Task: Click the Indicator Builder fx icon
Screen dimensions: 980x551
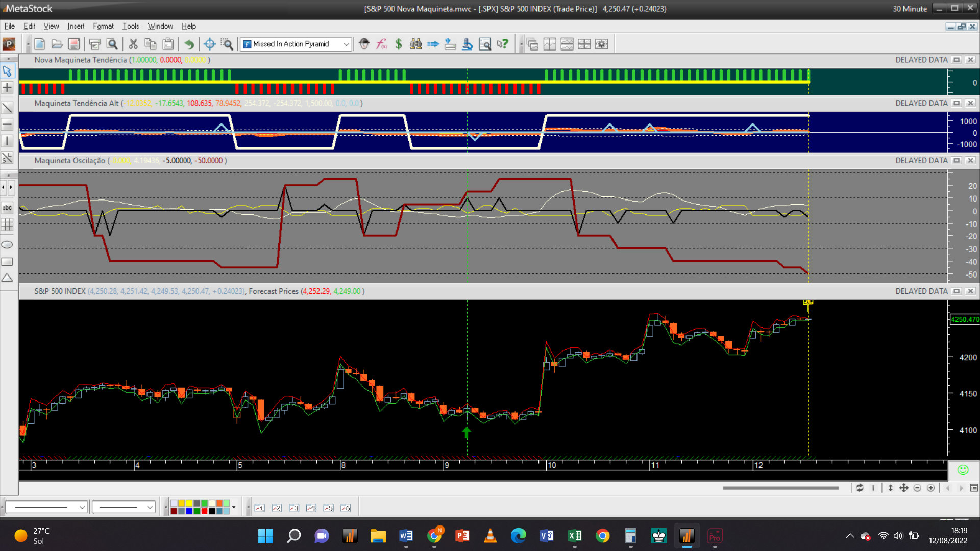Action: 381,44
